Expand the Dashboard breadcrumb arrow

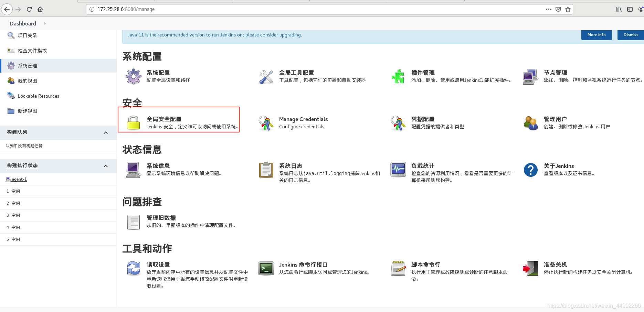coord(45,23)
